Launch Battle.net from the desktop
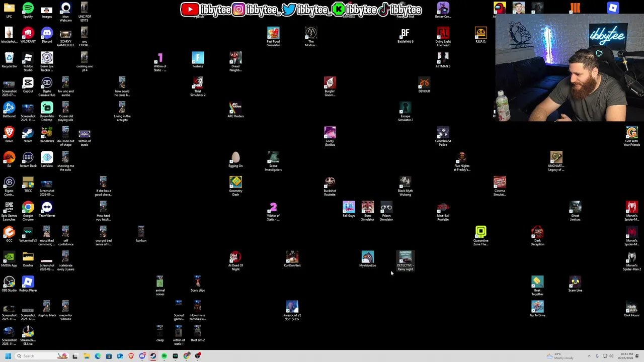This screenshot has height=362, width=644. pos(9,110)
